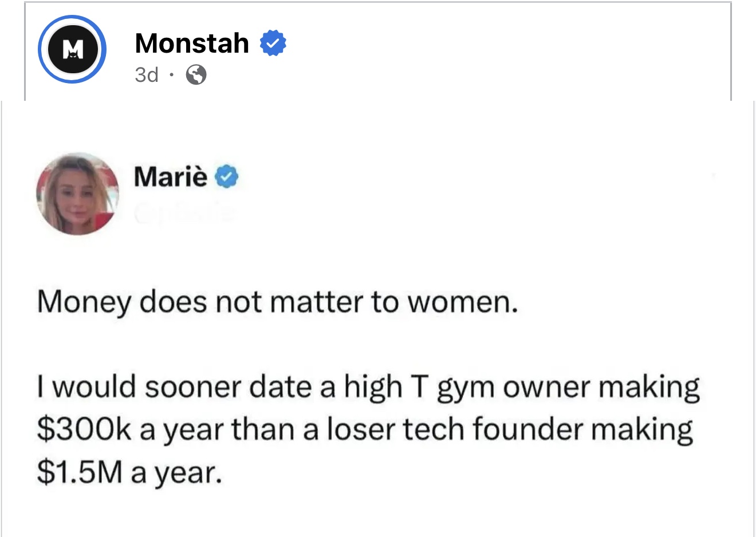The height and width of the screenshot is (537, 756).
Task: Click Mariè's profile photo in tweet
Action: 77,194
